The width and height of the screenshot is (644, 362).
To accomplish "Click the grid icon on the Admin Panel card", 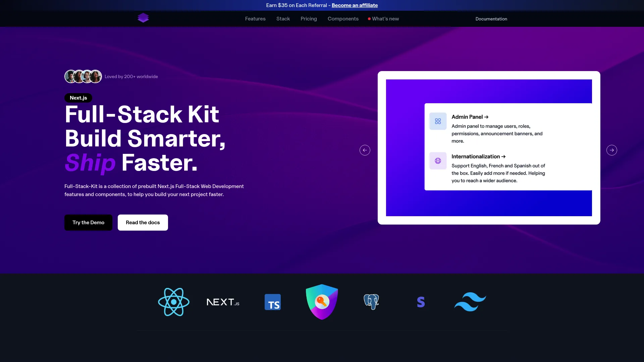I will (438, 121).
